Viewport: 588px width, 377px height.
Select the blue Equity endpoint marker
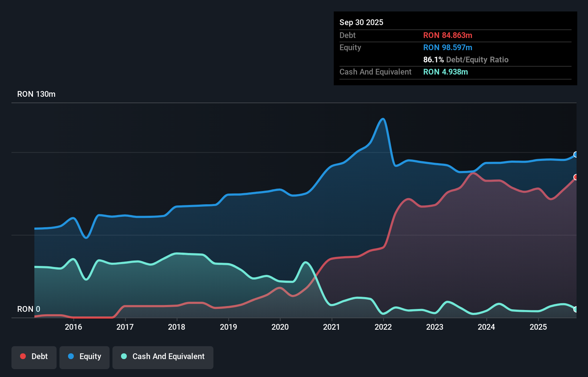click(576, 154)
